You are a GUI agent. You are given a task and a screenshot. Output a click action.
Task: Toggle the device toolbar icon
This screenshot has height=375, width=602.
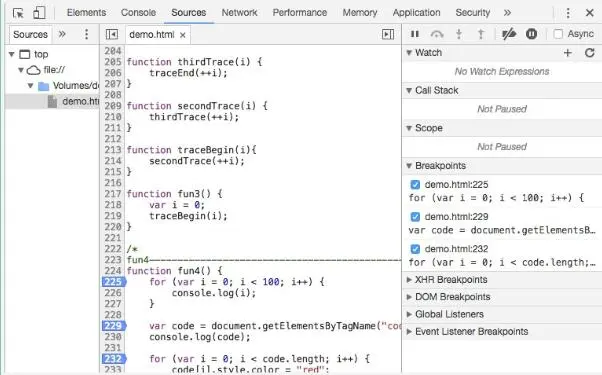[x=39, y=12]
